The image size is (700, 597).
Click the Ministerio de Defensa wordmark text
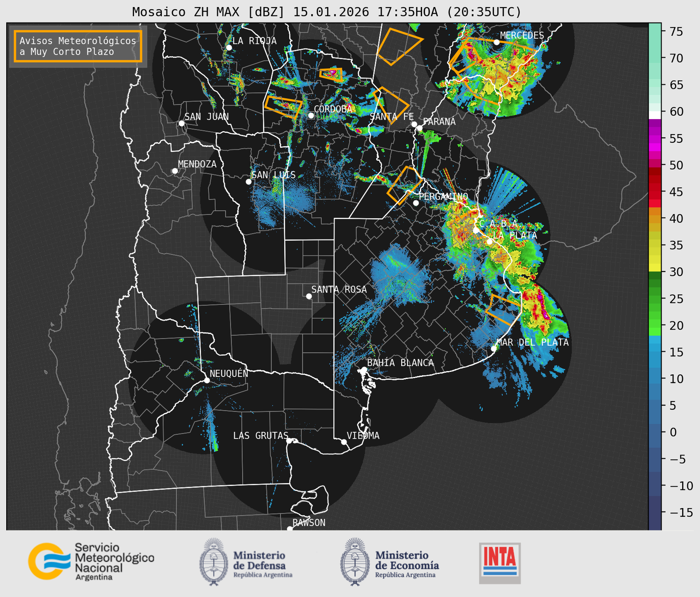click(263, 564)
